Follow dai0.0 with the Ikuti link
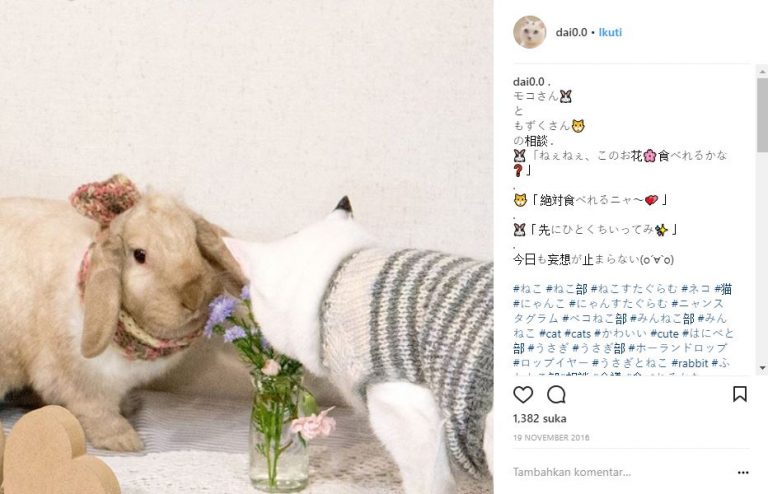 click(610, 32)
